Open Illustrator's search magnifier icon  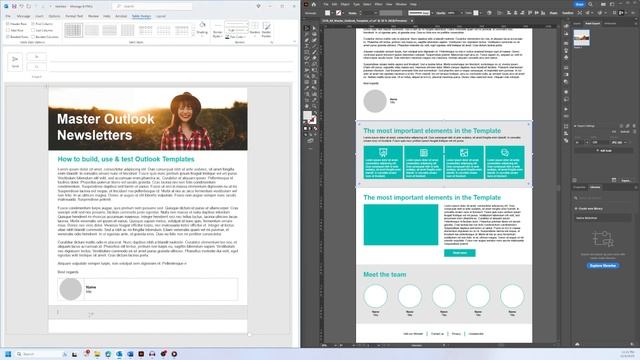(x=590, y=4)
